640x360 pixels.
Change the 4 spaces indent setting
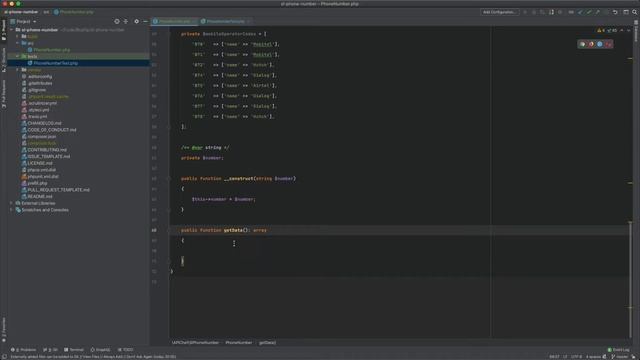click(593, 357)
